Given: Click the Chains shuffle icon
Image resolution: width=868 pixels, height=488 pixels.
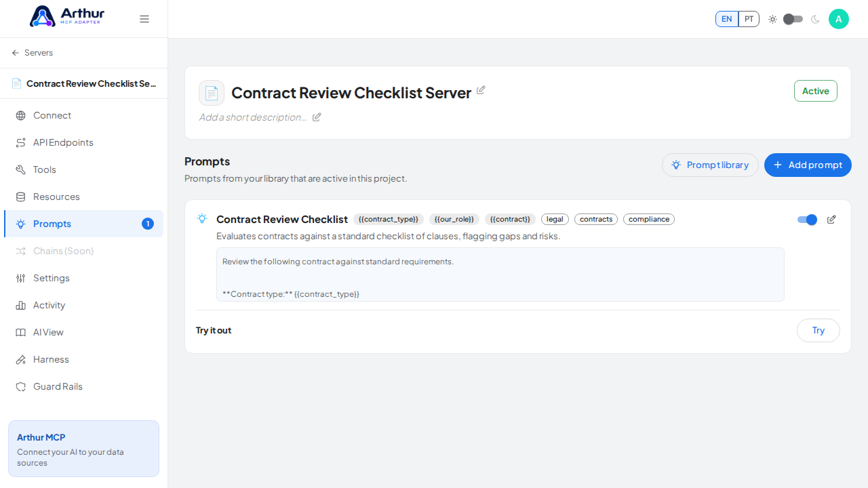Looking at the screenshot, I should tap(20, 251).
